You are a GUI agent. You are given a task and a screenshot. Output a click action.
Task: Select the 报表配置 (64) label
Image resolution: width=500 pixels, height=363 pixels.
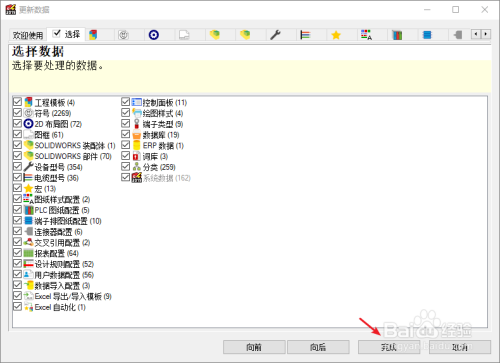[57, 253]
